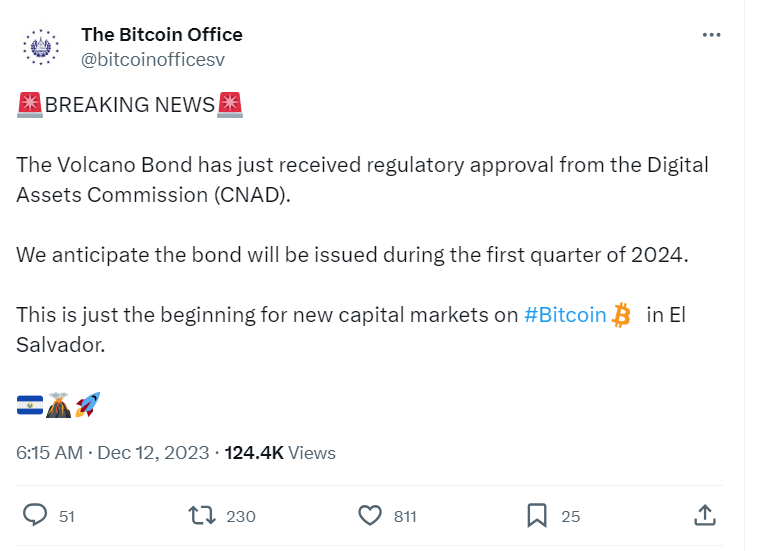The height and width of the screenshot is (551, 763).
Task: Click the 51 replies count
Action: [67, 516]
